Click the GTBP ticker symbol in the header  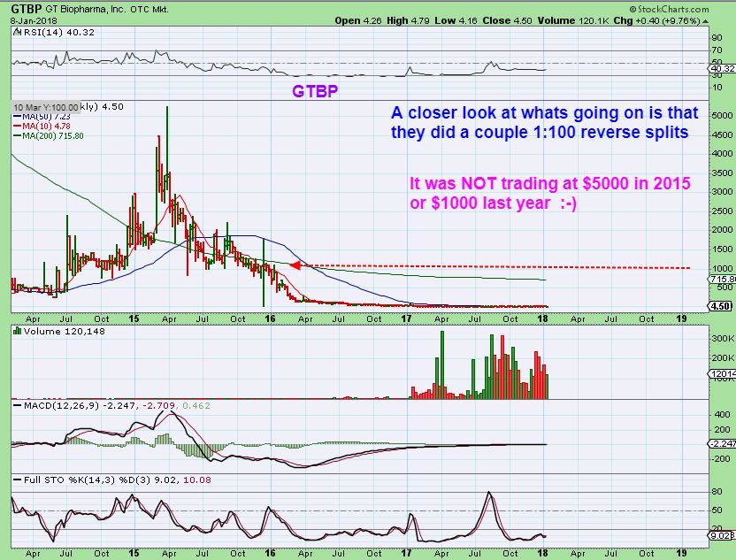pos(27,9)
